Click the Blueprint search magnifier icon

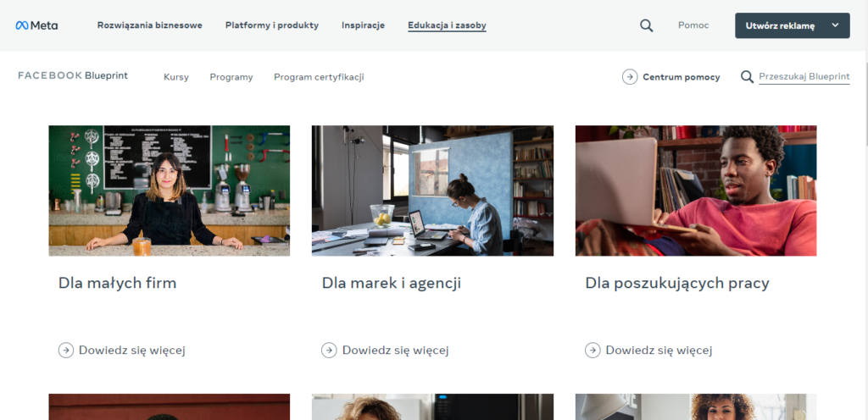pyautogui.click(x=747, y=77)
